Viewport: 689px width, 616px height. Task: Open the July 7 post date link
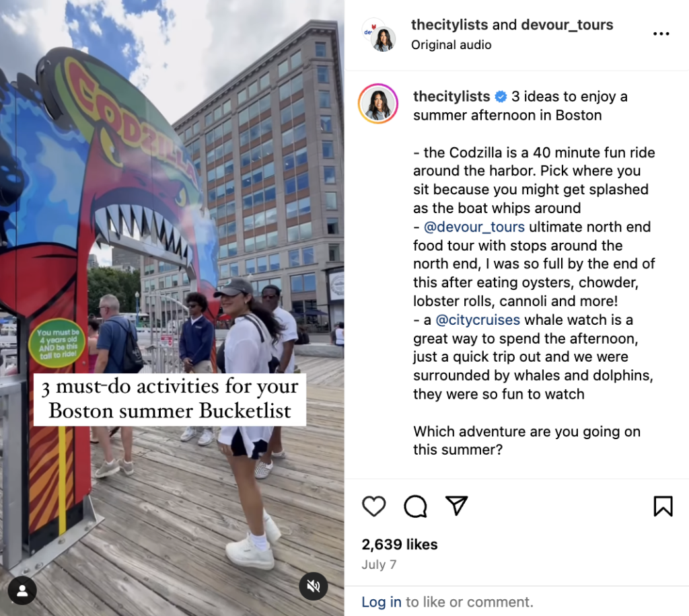pos(379,564)
